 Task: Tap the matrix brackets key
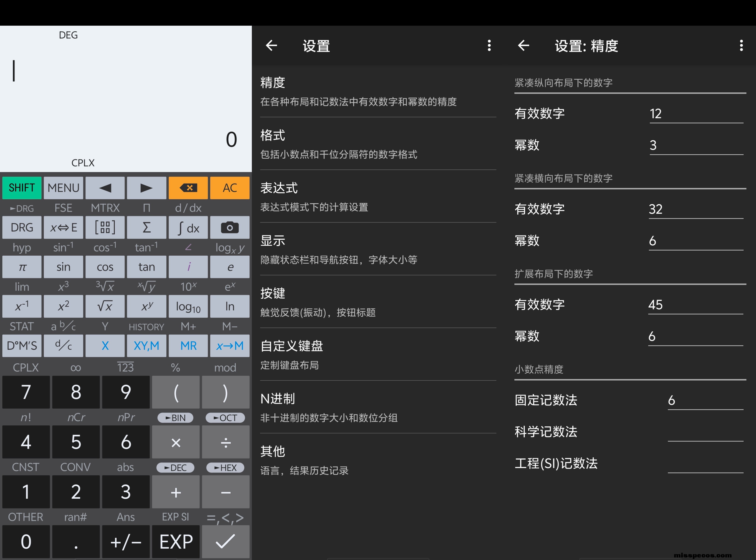coord(105,227)
